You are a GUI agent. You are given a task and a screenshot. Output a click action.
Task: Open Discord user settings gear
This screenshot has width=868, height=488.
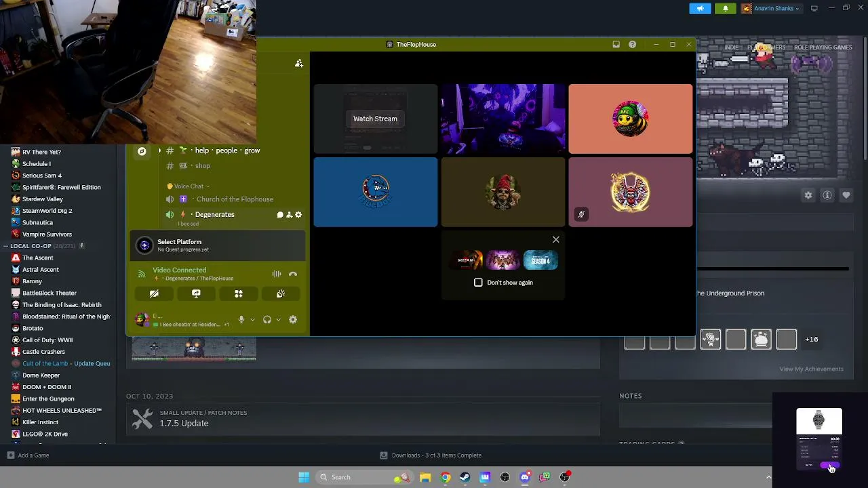293,319
